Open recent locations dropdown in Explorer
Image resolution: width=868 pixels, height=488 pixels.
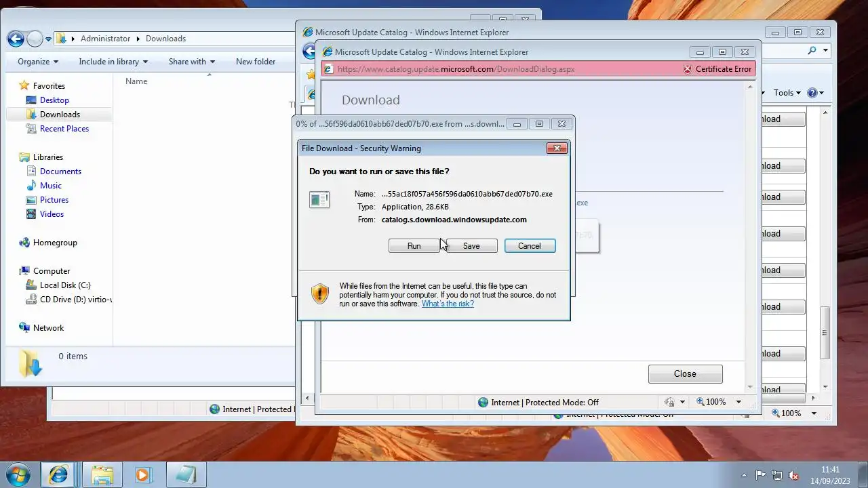(48, 39)
